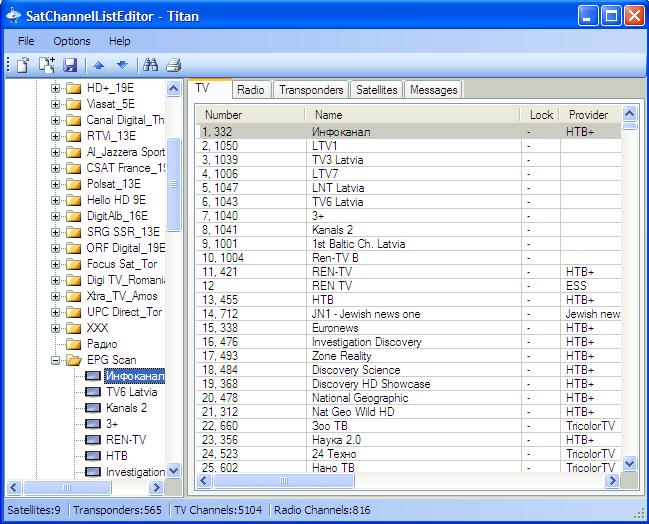Click the Lock column header

[x=540, y=115]
